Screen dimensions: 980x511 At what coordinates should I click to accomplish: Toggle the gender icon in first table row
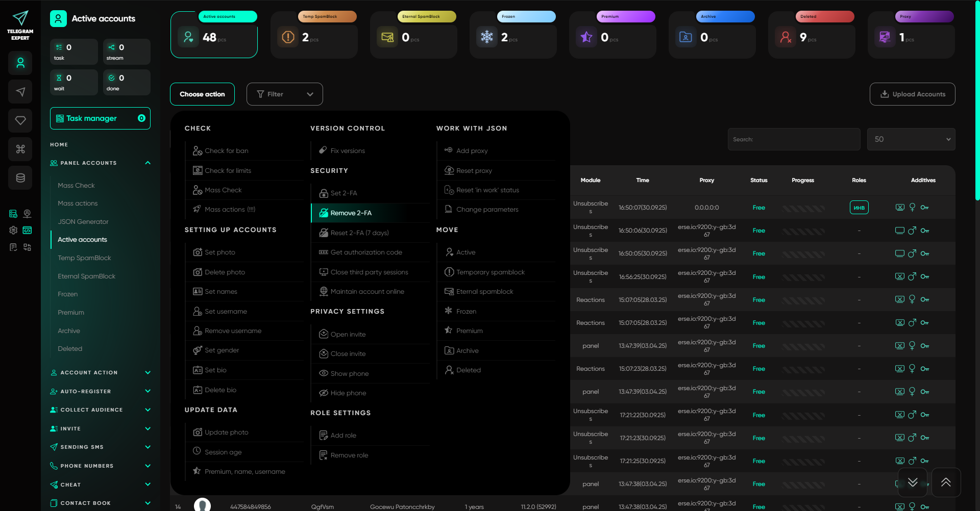[x=912, y=208]
